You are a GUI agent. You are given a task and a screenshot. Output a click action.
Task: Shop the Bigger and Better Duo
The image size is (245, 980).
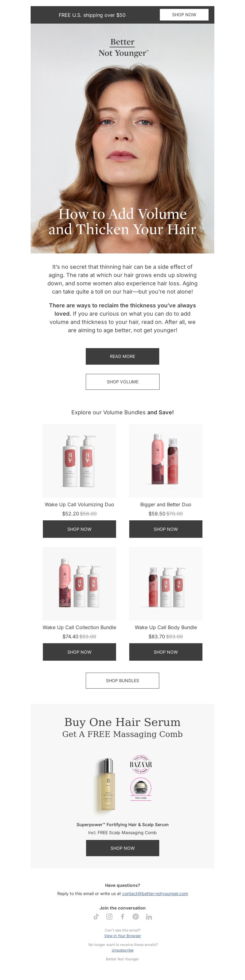point(166,529)
